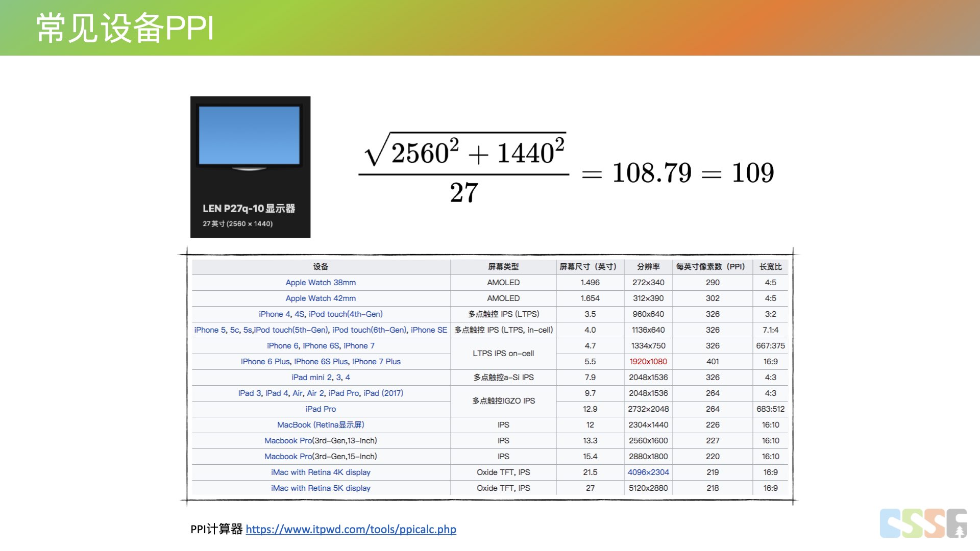
Task: Click the LTPS IPS on-cell cell
Action: pos(503,354)
